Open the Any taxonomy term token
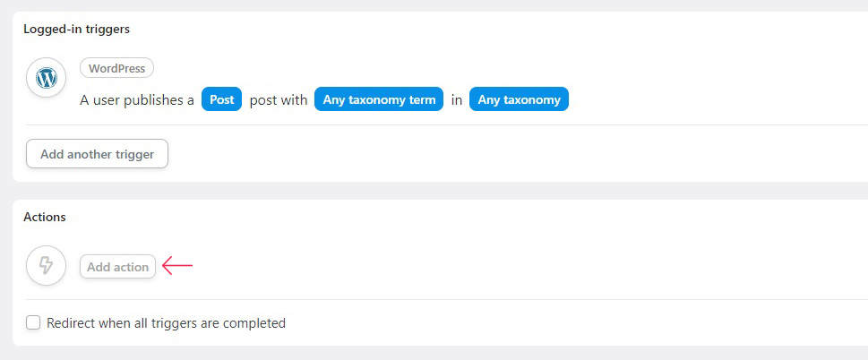 [379, 99]
